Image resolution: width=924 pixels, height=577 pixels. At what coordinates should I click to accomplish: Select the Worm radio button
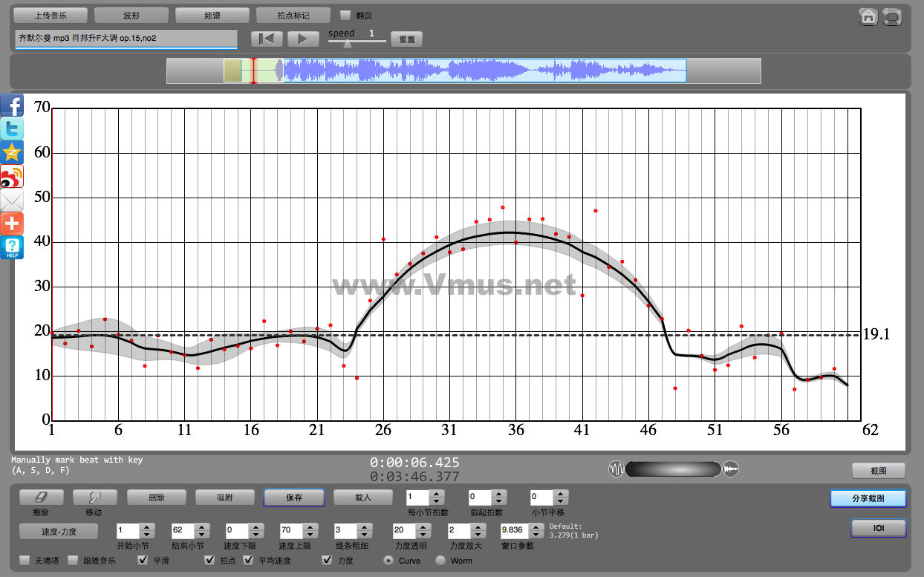coord(440,561)
